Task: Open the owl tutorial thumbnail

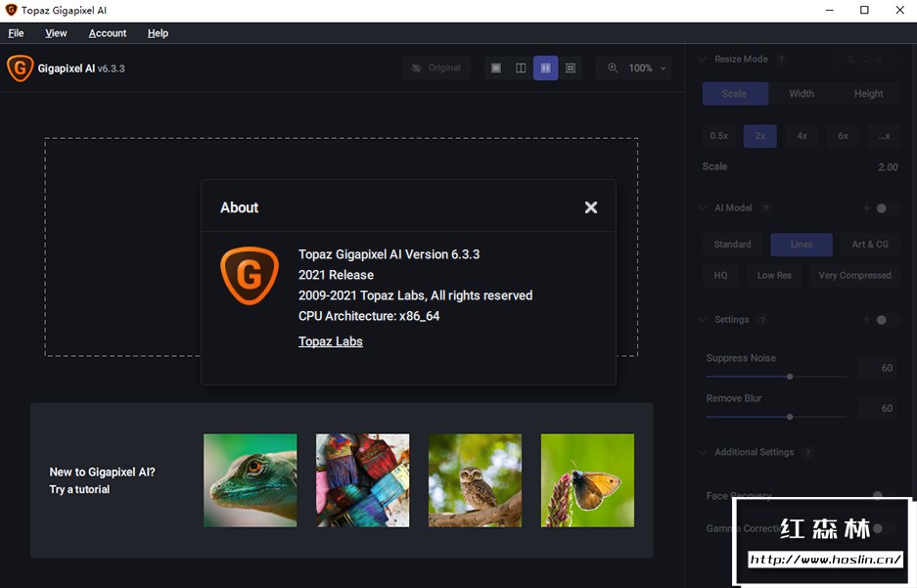Action: tap(475, 480)
